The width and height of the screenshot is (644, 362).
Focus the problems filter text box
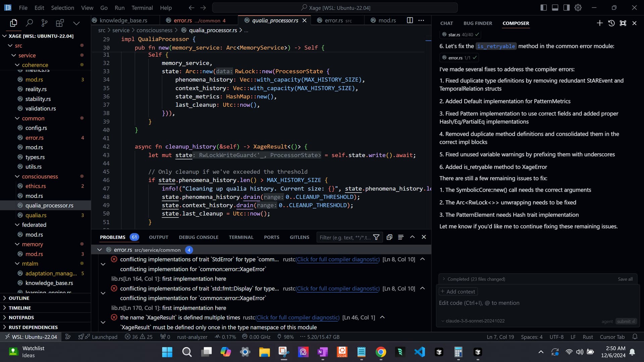tap(345, 238)
